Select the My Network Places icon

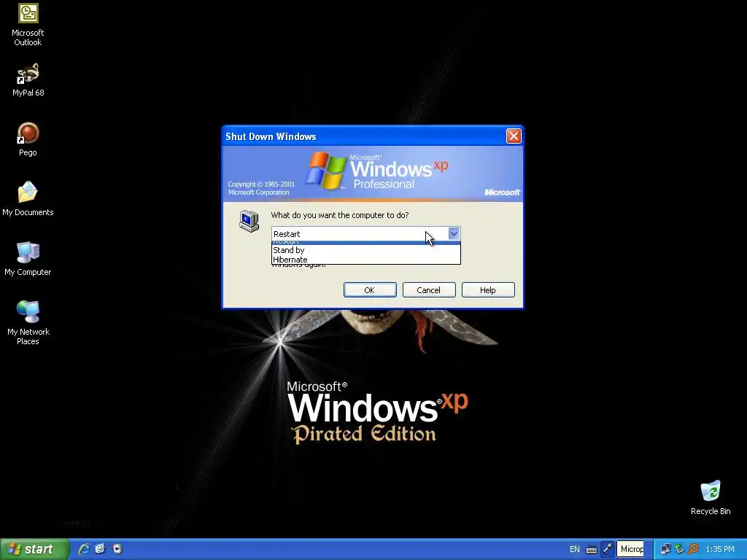click(x=28, y=322)
